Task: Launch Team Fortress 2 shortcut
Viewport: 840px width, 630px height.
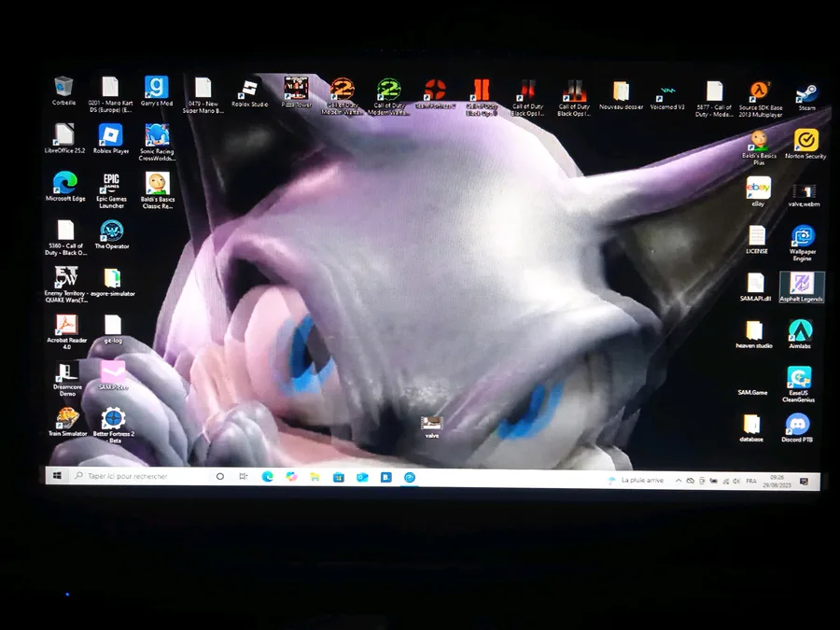Action: coord(435,93)
